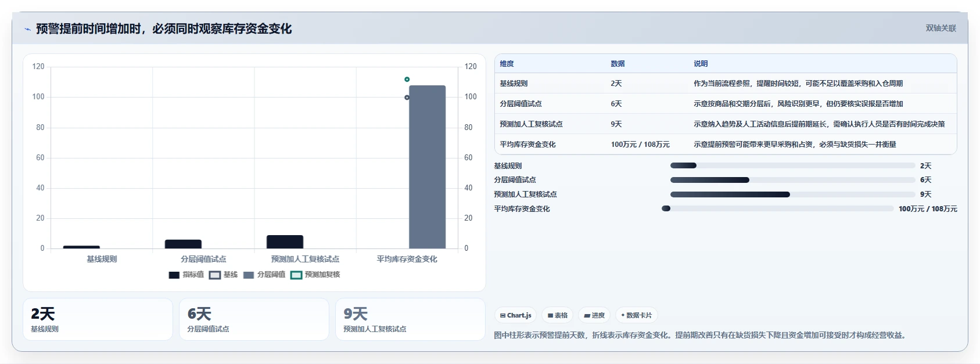Click the 表格 chip
This screenshot has width=980, height=364.
click(558, 315)
